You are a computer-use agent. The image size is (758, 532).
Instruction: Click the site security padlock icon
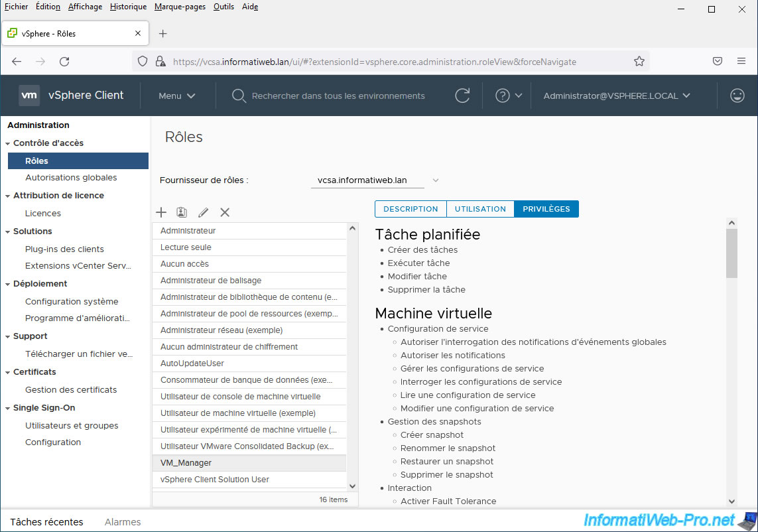pyautogui.click(x=160, y=62)
